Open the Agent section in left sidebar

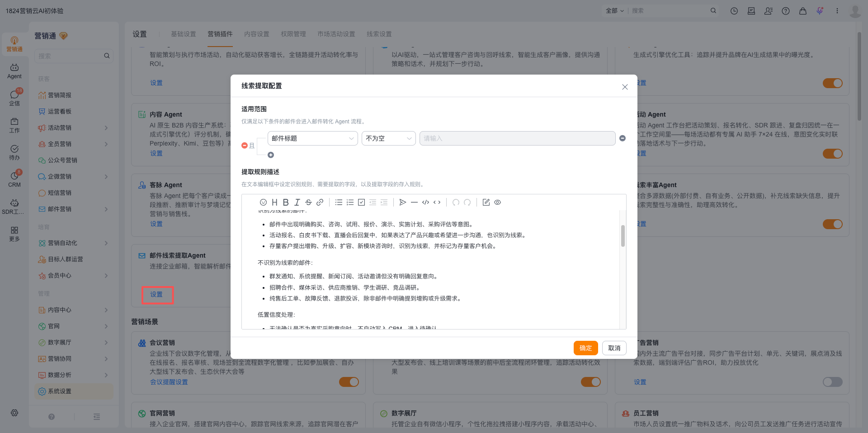(x=14, y=71)
